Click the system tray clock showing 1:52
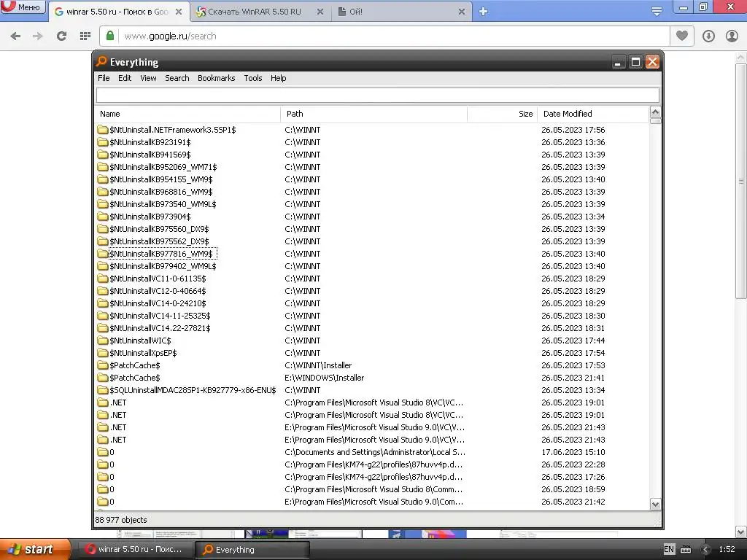747x560 pixels. pyautogui.click(x=727, y=549)
